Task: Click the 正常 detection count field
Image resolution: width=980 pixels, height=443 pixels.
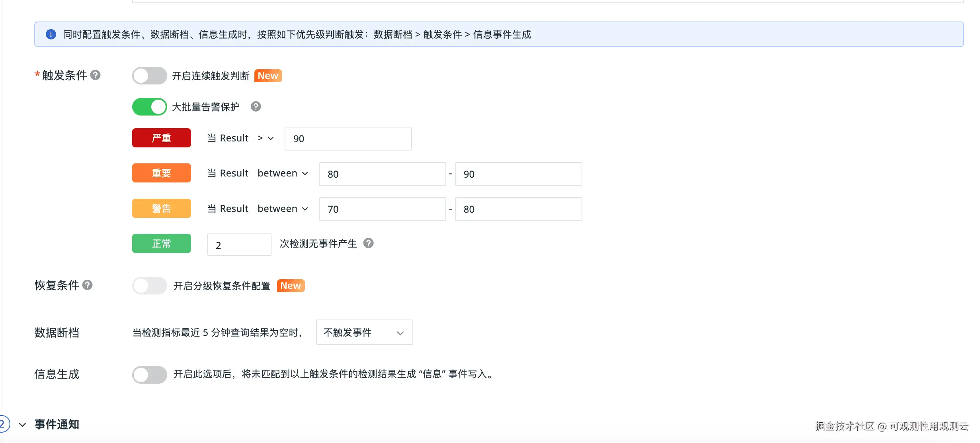Action: point(239,245)
